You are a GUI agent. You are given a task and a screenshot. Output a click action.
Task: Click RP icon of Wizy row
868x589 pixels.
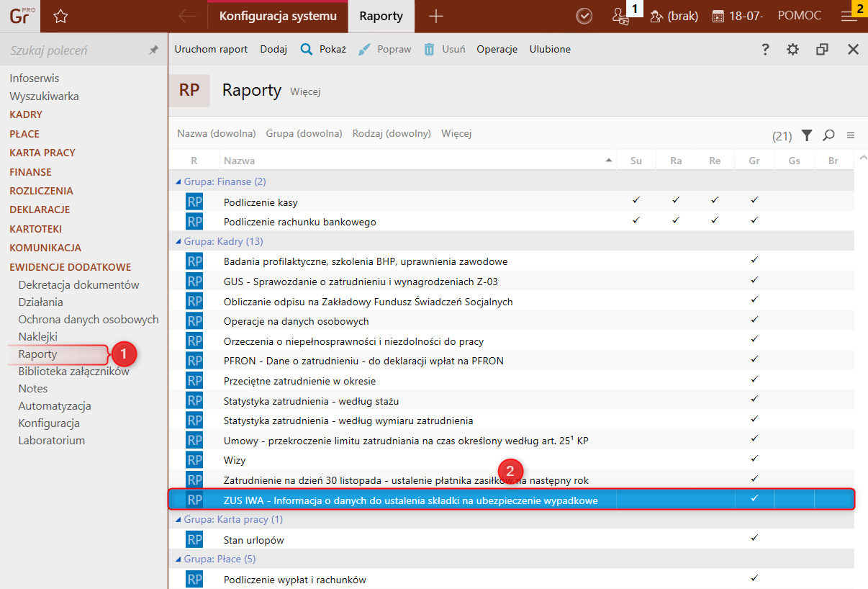tap(194, 459)
